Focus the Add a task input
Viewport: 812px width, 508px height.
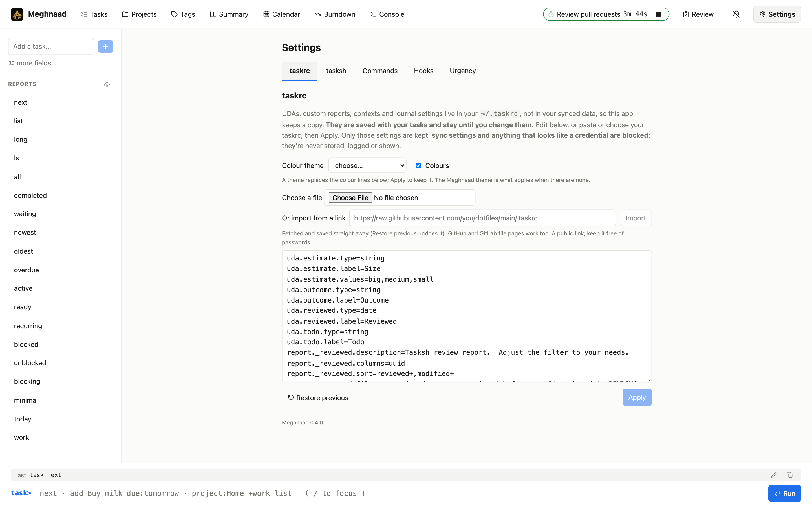click(51, 46)
